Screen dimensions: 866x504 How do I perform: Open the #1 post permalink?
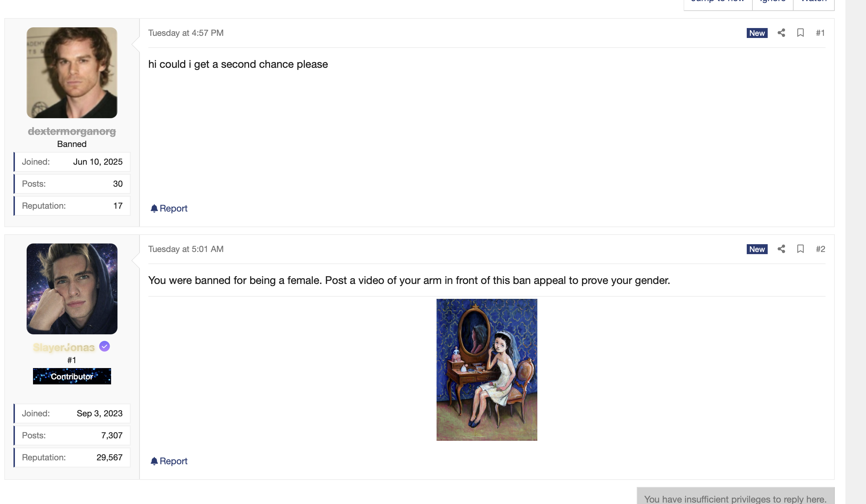click(820, 33)
